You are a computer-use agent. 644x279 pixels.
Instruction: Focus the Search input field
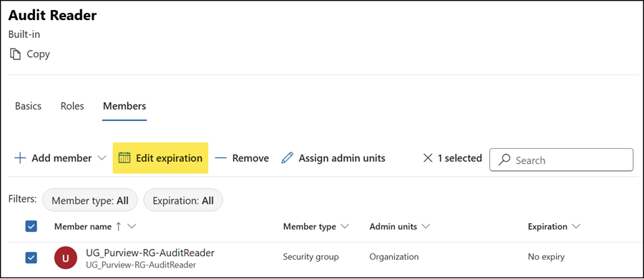[x=562, y=160]
